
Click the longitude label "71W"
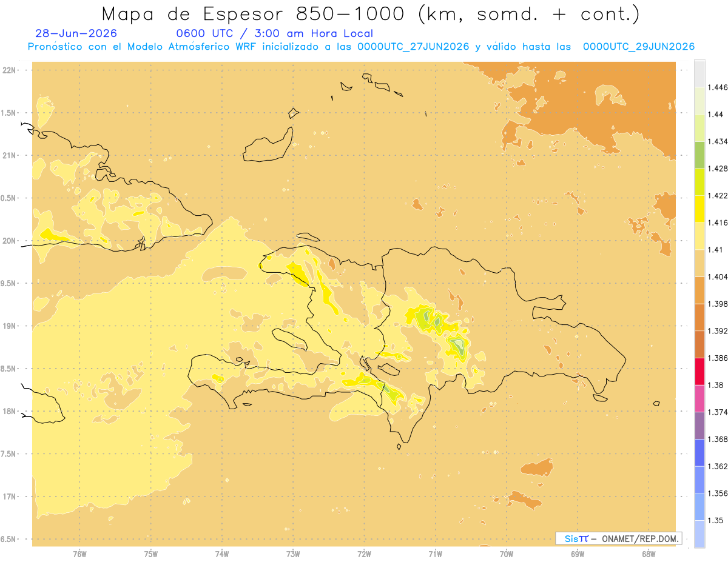pyautogui.click(x=435, y=554)
